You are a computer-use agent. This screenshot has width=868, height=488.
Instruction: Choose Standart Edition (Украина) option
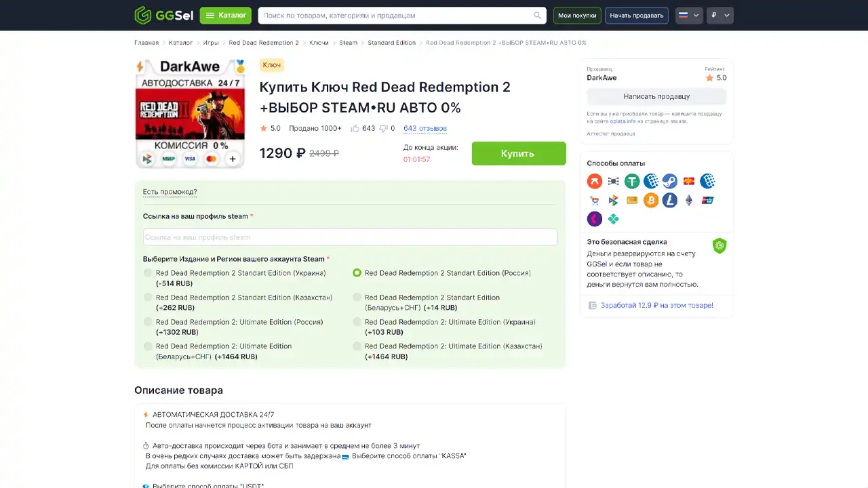click(x=148, y=273)
